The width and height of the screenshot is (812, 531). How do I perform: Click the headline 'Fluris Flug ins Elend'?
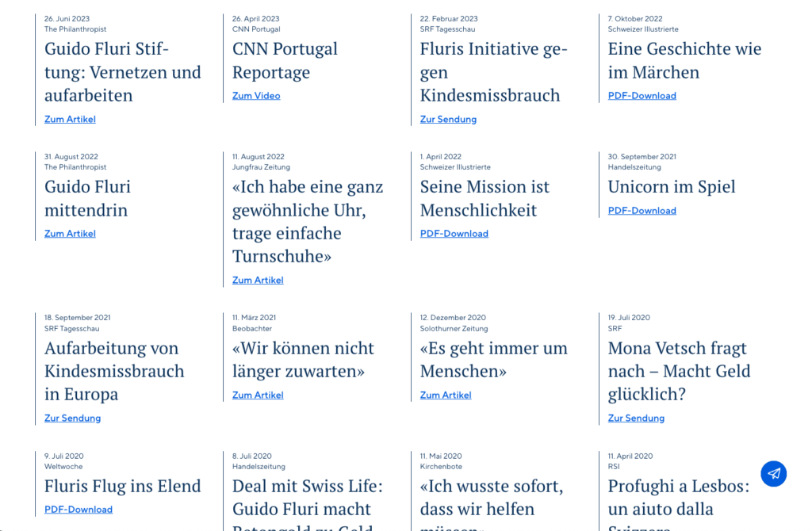point(122,486)
